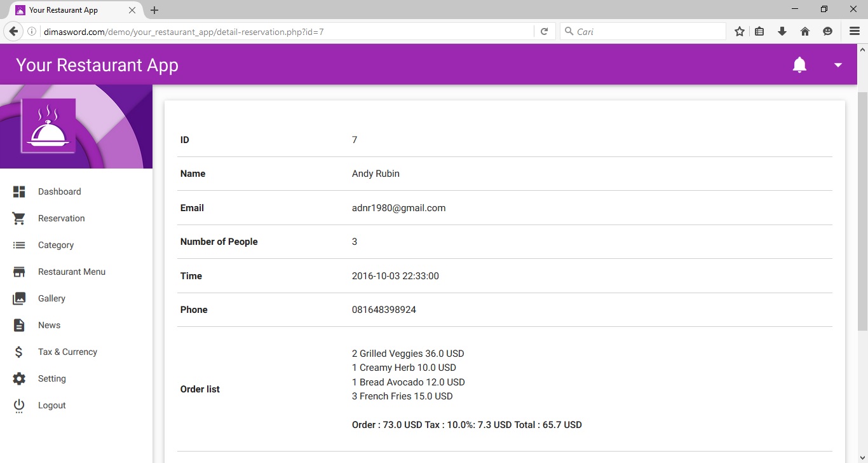Open the browser hamburger menu
Image resolution: width=868 pixels, height=463 pixels.
point(854,31)
